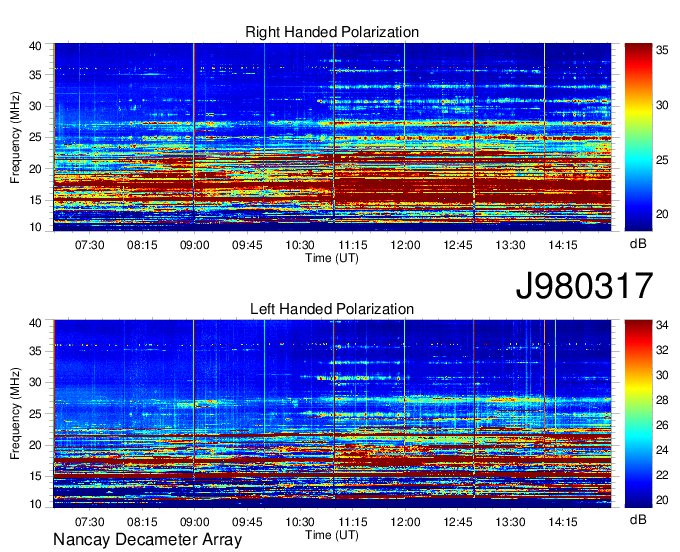
Task: Click the 25 MHz frequency tick, Left Handed plot
Action: 35,414
